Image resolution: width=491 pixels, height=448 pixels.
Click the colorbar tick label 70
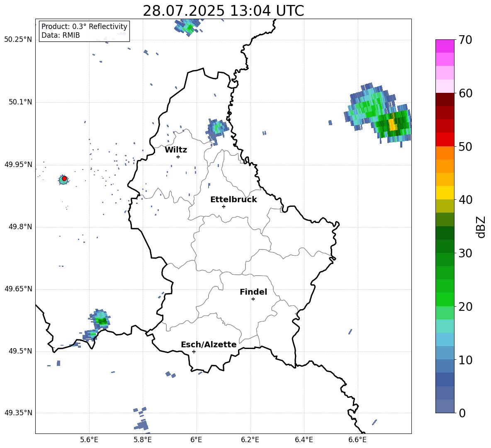(465, 40)
